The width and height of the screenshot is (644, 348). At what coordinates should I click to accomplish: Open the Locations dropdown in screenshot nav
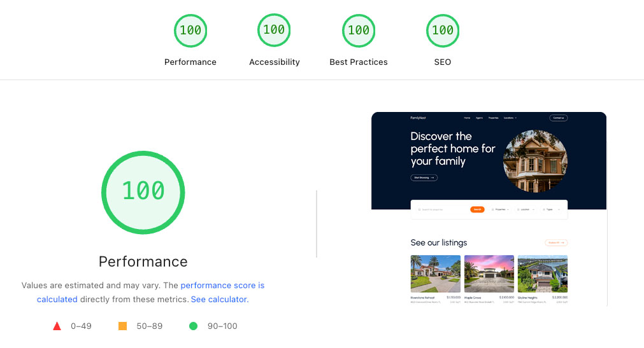[510, 118]
